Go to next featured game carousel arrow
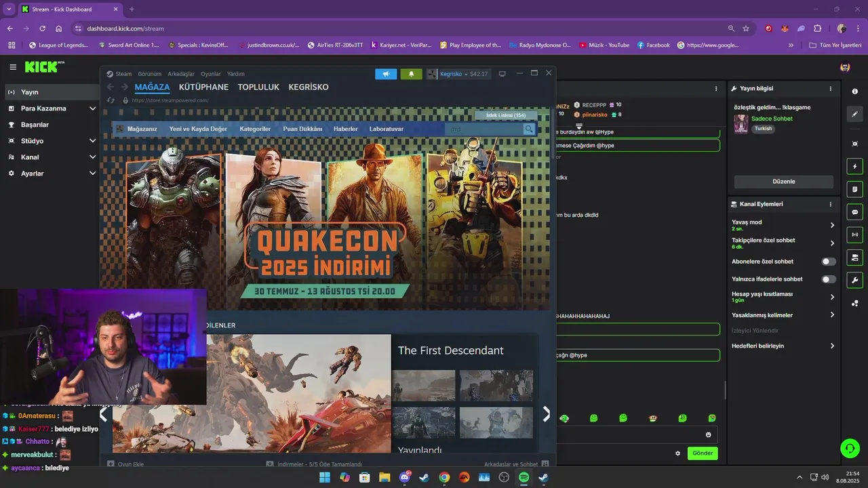Screen dimensions: 868x488 547,414
